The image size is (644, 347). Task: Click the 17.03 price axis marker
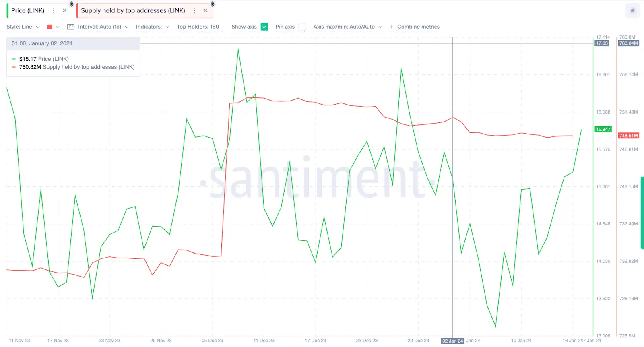coord(602,43)
